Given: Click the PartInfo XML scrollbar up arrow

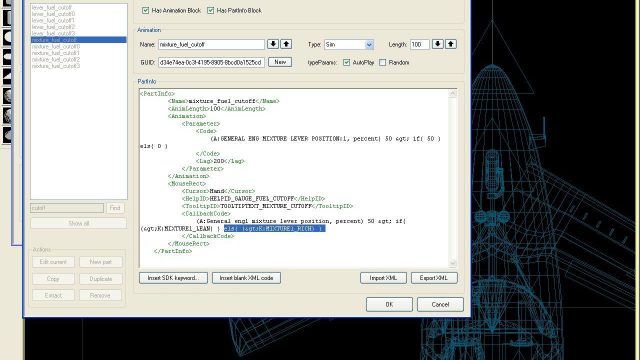Looking at the screenshot, I should pyautogui.click(x=452, y=94).
